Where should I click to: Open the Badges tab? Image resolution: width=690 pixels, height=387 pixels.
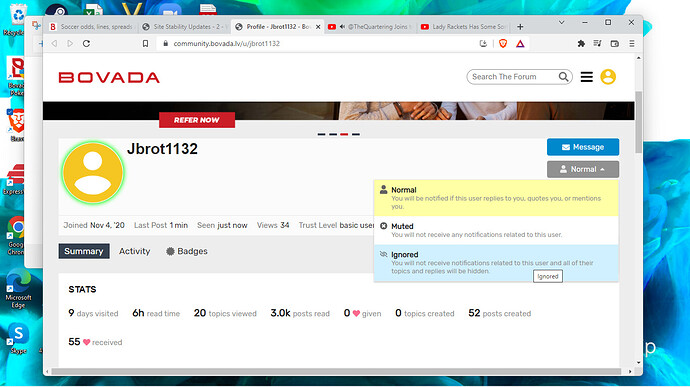pos(187,251)
